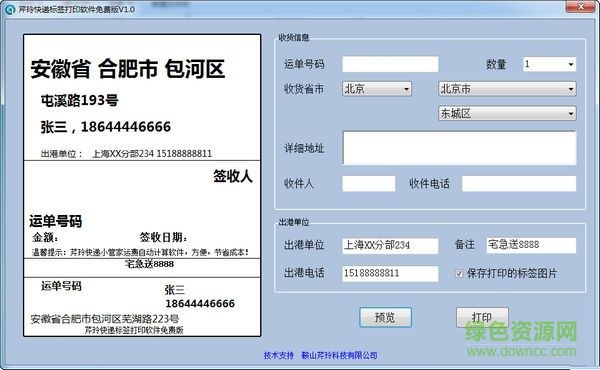Open the 技术支持 link
600x370 pixels.
pos(279,355)
